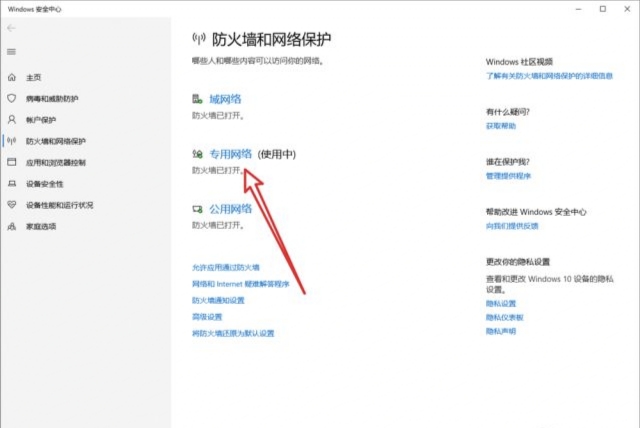Click firewall status text under 域网络
Screen dimensions: 640x428
[x=218, y=116]
